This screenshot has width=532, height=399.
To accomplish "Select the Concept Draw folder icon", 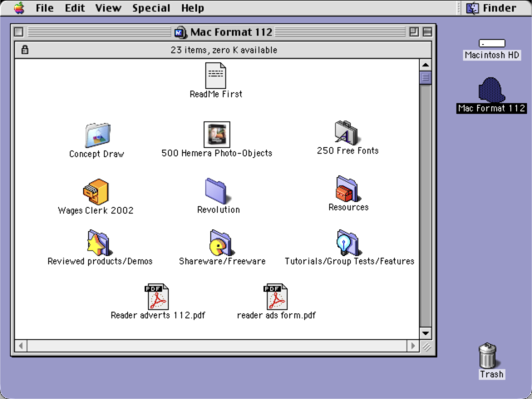I will click(x=98, y=135).
